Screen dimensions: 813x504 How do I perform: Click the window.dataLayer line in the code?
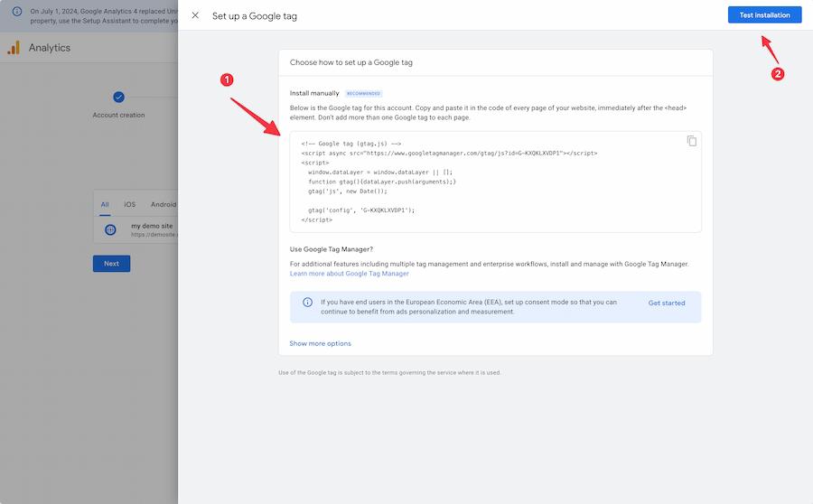click(380, 173)
